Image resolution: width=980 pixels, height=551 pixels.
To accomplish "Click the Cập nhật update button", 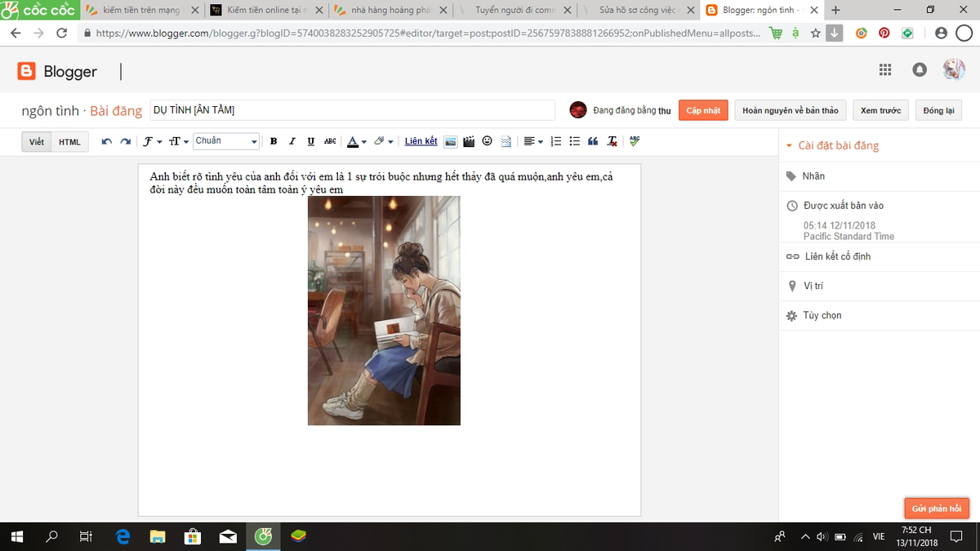I will click(703, 110).
